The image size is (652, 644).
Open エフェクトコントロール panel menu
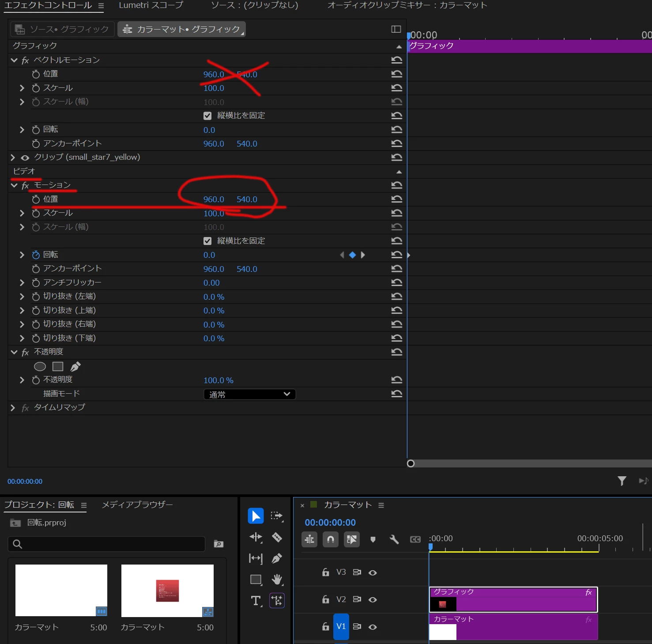pyautogui.click(x=101, y=6)
